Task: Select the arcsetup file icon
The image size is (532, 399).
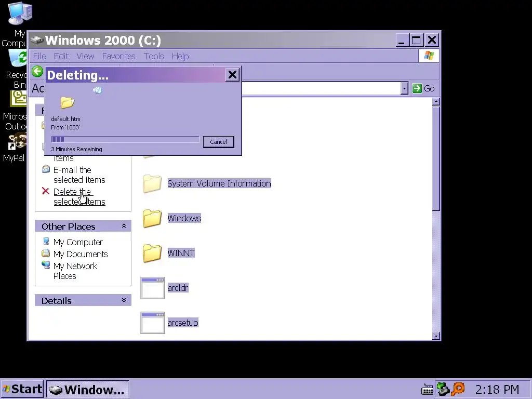Action: pyautogui.click(x=153, y=323)
